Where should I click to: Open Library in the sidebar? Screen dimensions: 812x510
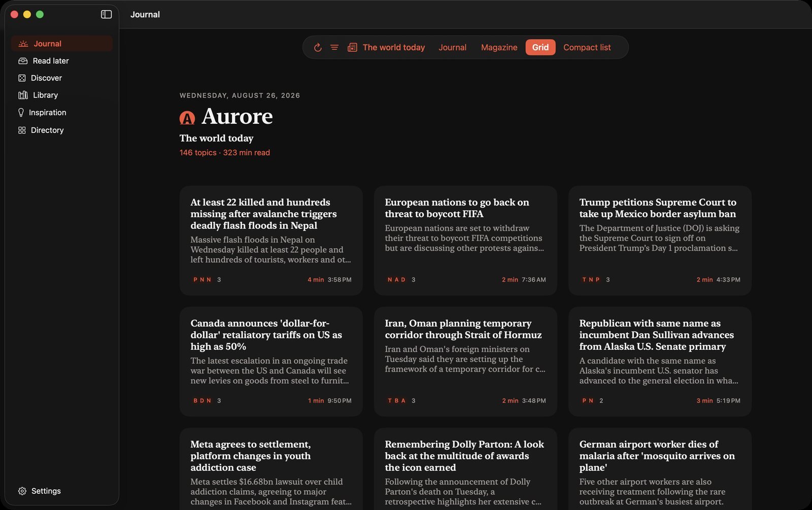pyautogui.click(x=62, y=95)
